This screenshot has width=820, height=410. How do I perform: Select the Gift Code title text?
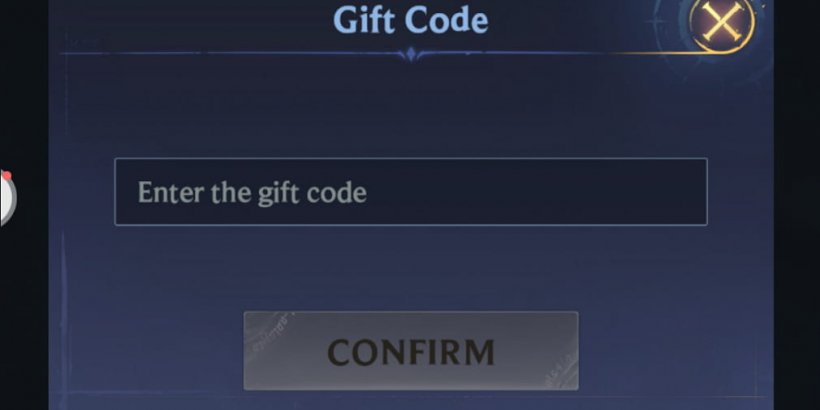click(411, 20)
